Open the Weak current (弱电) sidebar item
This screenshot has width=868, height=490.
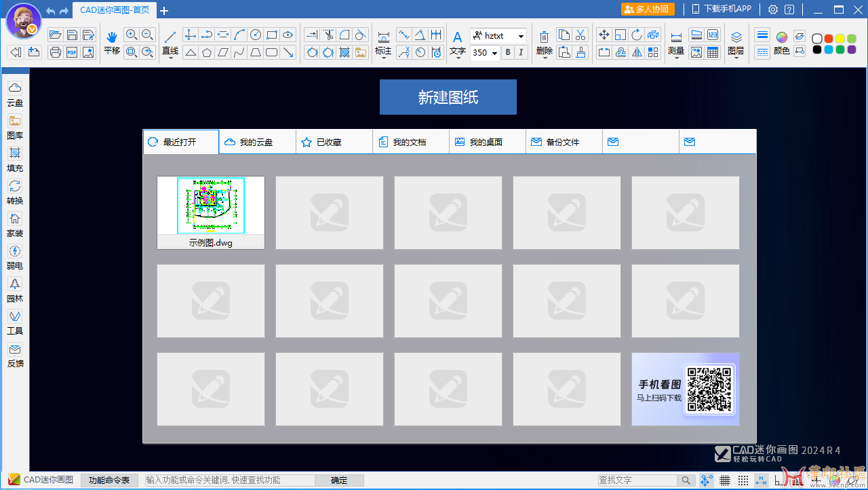pyautogui.click(x=15, y=257)
